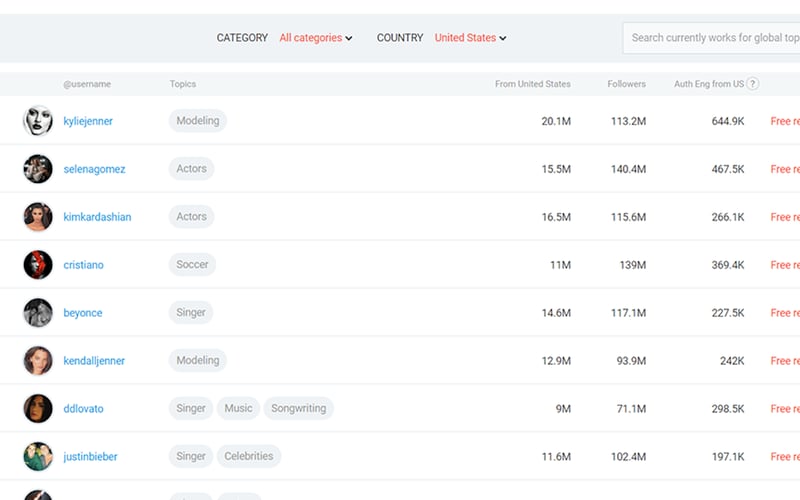Click the Topics column header
The height and width of the screenshot is (500, 800).
coord(183,84)
